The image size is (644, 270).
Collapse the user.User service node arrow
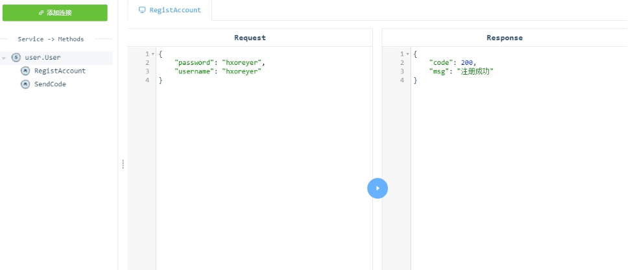[5, 58]
